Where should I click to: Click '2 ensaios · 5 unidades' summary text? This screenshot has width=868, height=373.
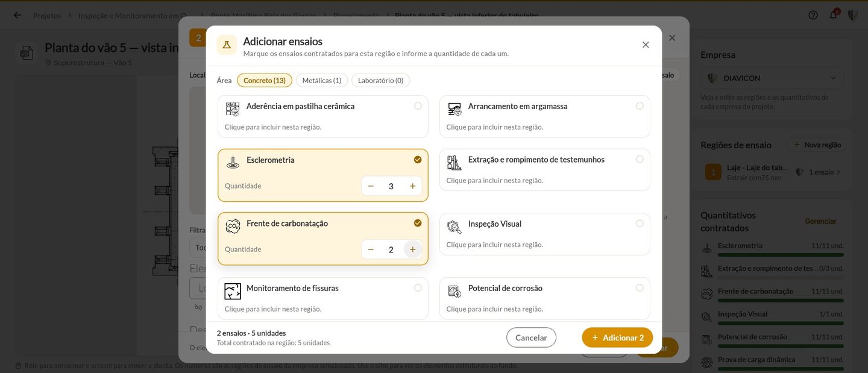(x=251, y=333)
